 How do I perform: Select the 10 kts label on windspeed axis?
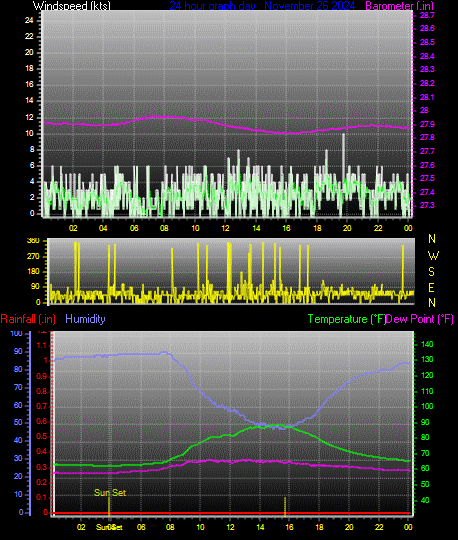(29, 133)
